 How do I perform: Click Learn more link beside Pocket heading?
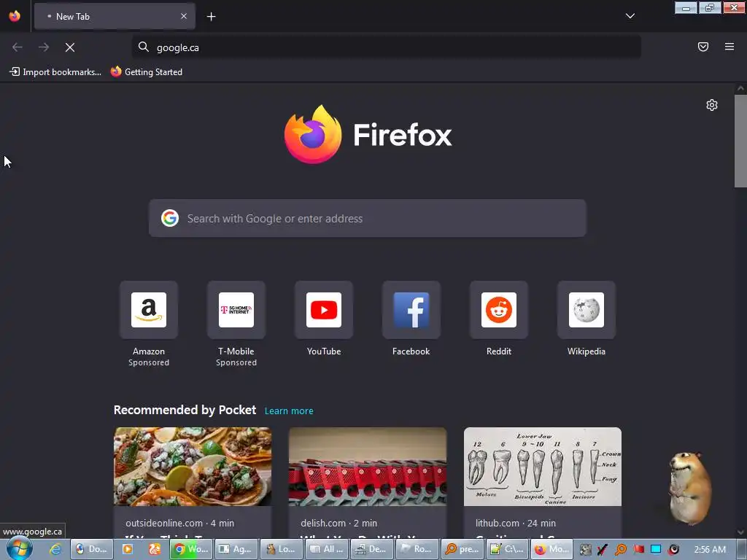tap(289, 411)
